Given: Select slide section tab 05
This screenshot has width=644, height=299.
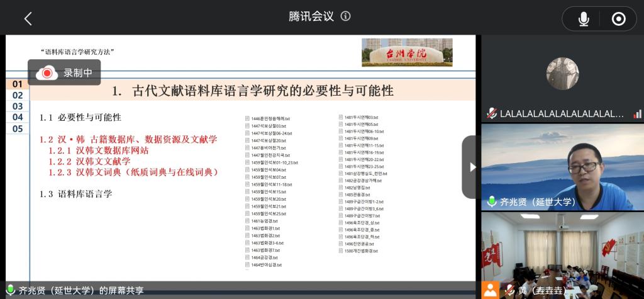Looking at the screenshot, I should (18, 129).
